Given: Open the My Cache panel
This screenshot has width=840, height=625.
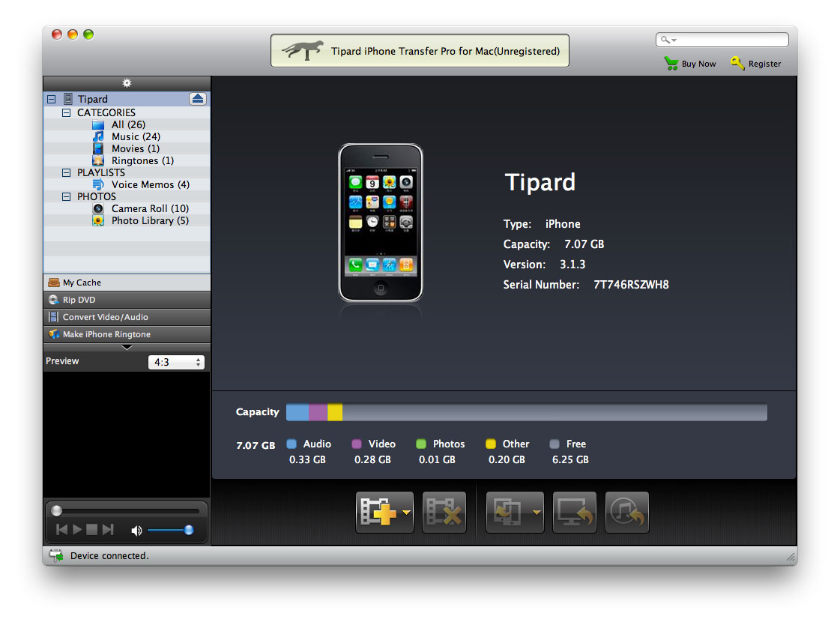Looking at the screenshot, I should [127, 283].
